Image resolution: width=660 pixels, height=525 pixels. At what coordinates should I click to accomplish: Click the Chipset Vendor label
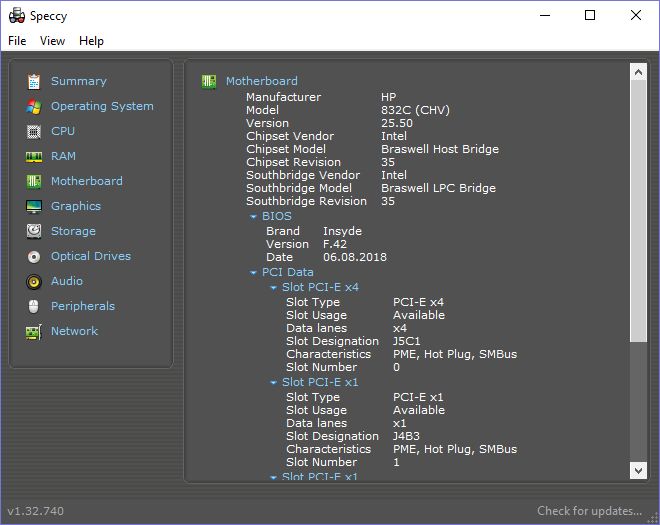point(290,136)
